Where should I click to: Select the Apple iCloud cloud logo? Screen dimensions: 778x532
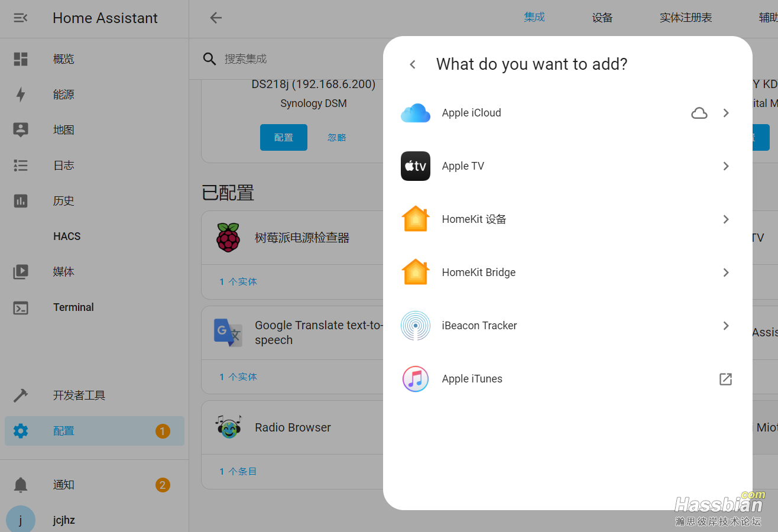click(x=416, y=113)
